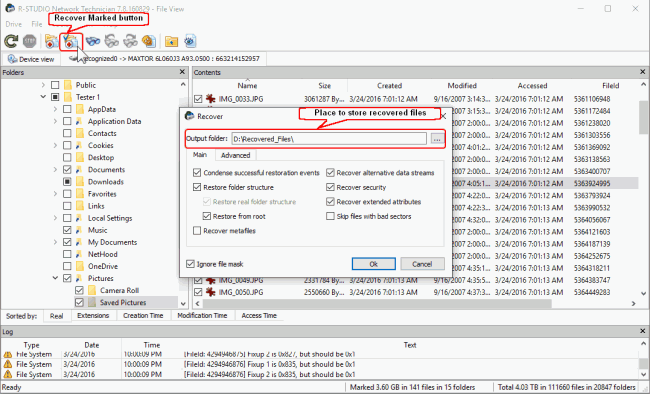Click into the Output folder path field
Viewport: 650px width, 394px height.
click(329, 139)
